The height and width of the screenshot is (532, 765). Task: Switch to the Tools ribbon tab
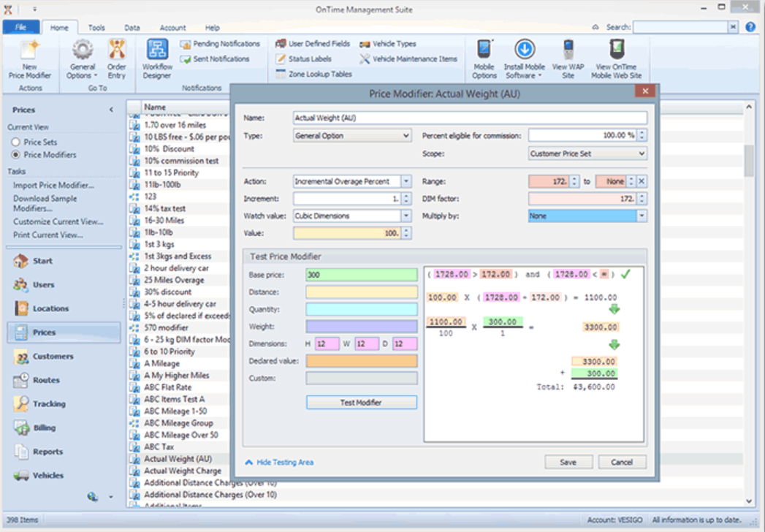coord(96,28)
